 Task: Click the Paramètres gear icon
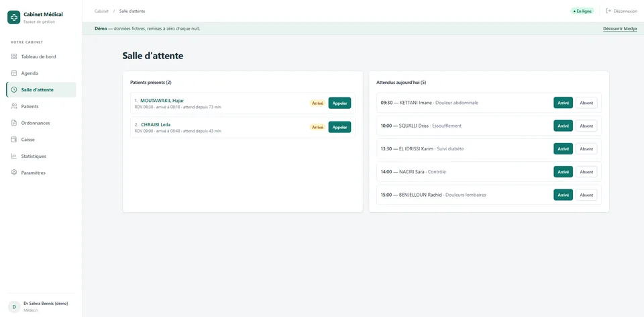pyautogui.click(x=13, y=173)
